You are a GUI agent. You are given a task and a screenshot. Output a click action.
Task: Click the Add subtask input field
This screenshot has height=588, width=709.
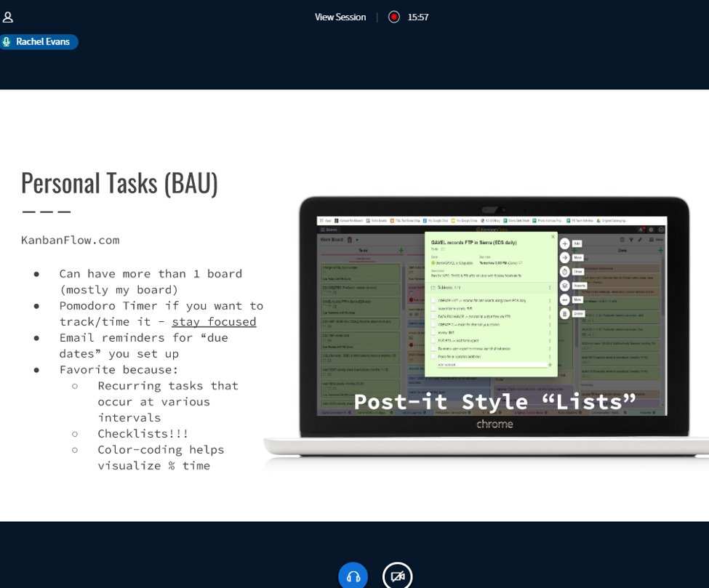(x=491, y=365)
